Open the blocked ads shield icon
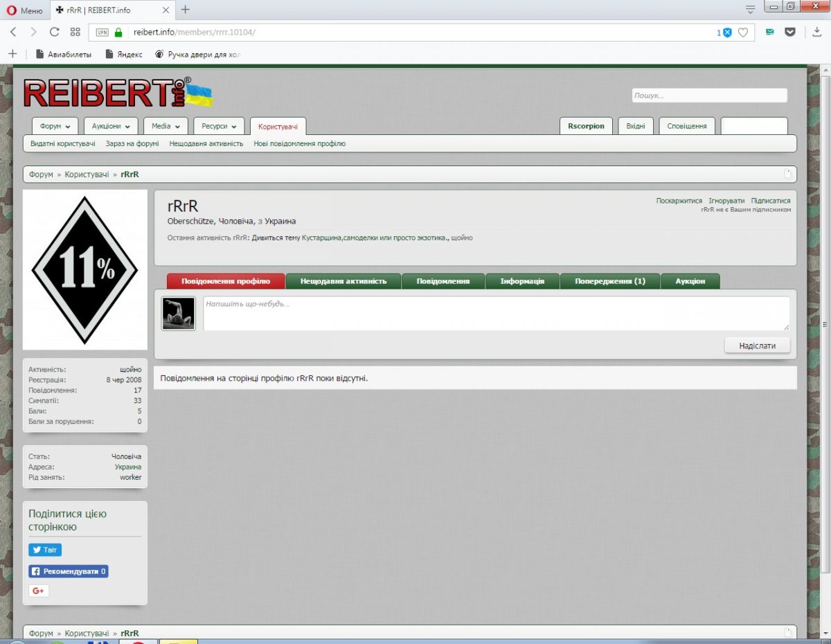This screenshot has width=831, height=644. [x=726, y=33]
